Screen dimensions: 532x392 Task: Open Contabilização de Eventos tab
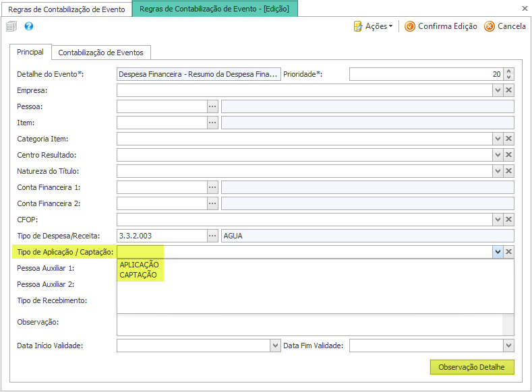coord(100,53)
